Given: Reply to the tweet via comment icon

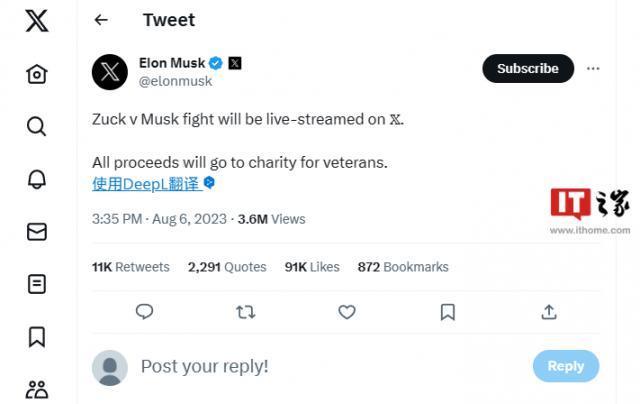Looking at the screenshot, I should click(x=144, y=312).
